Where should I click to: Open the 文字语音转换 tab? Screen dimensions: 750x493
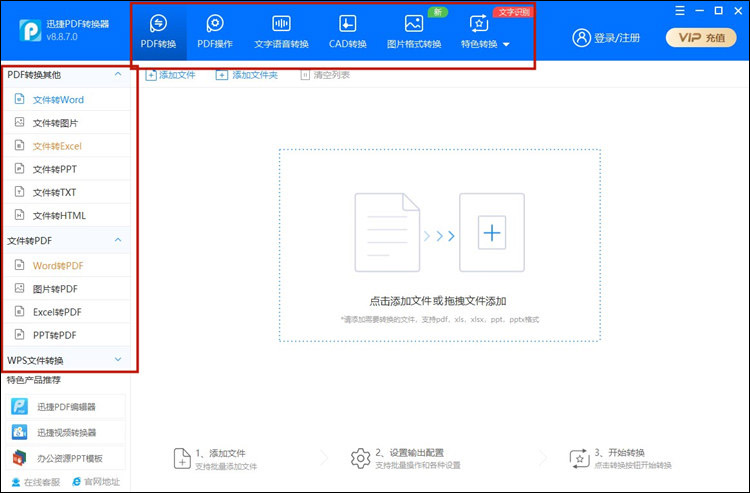(x=281, y=32)
